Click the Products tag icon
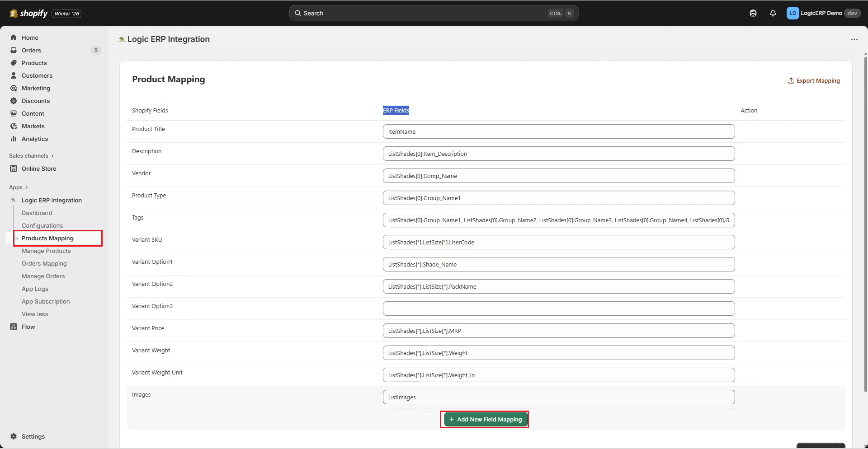868x449 pixels. coord(14,63)
